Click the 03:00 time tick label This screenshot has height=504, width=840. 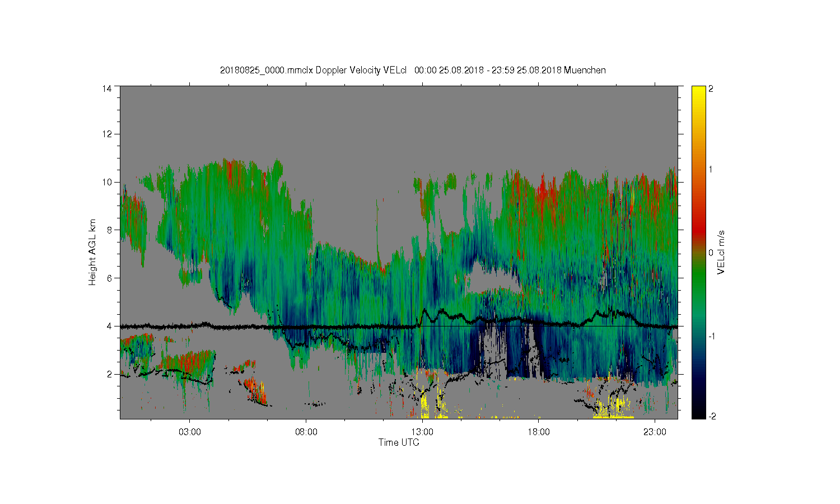coord(190,432)
